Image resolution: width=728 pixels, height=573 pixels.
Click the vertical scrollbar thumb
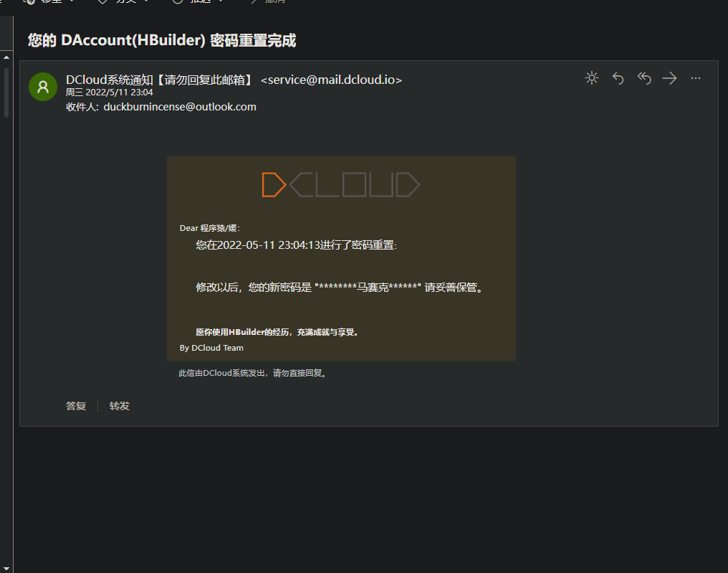[x=6, y=93]
